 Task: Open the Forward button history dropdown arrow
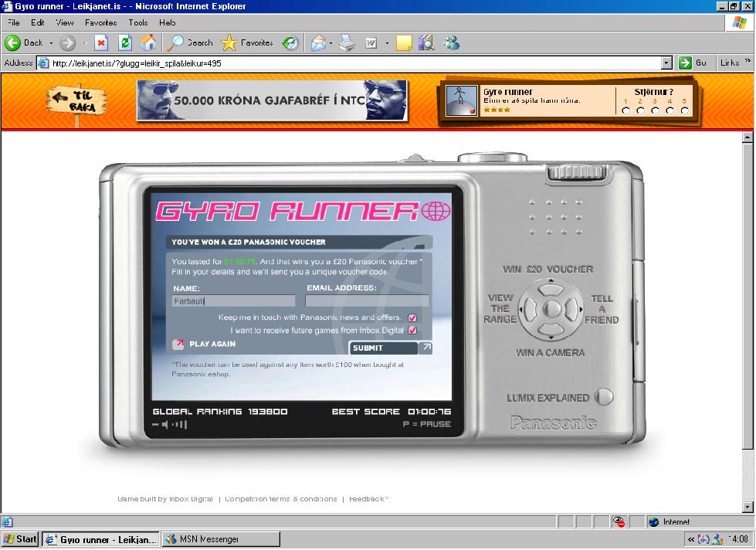tap(85, 43)
